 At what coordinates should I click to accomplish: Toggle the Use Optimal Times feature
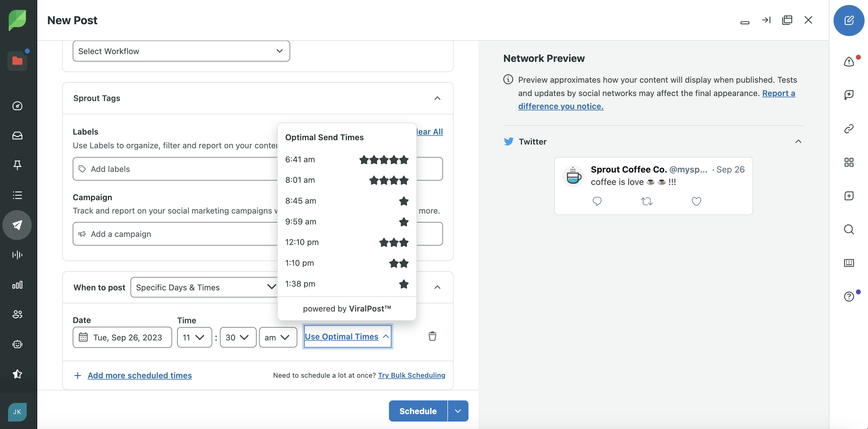[347, 337]
